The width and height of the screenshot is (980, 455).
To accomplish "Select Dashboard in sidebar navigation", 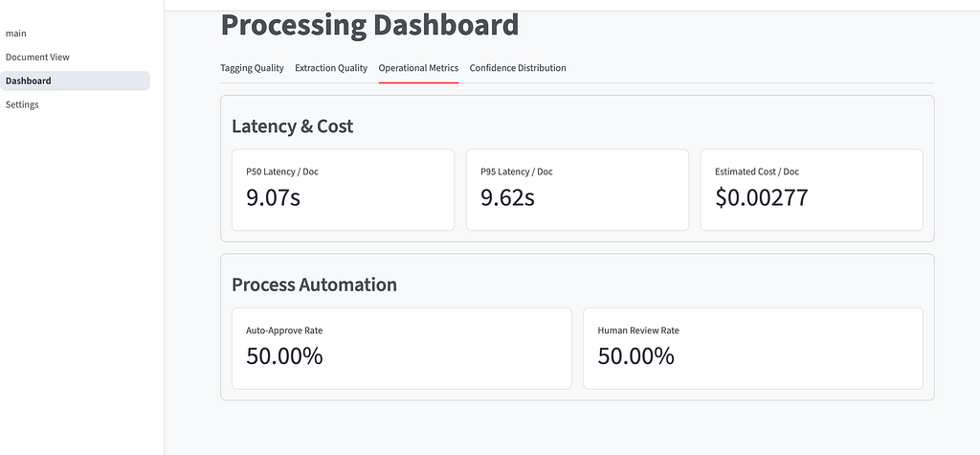I will (75, 80).
